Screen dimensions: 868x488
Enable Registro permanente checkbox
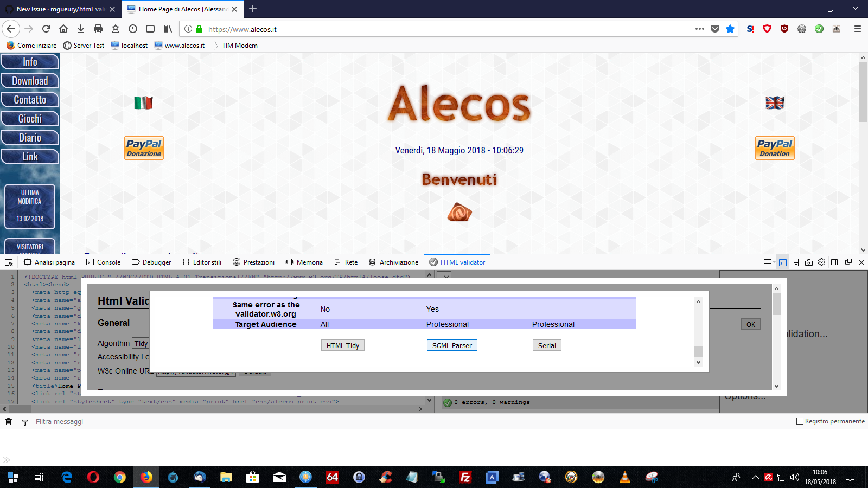coord(800,421)
